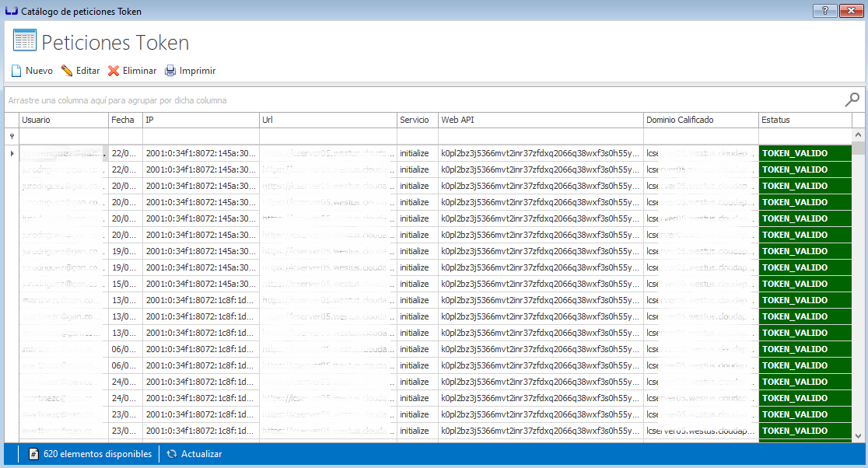Select the first '24/0...' date cell
The height and width of the screenshot is (468, 868).
pyautogui.click(x=126, y=382)
